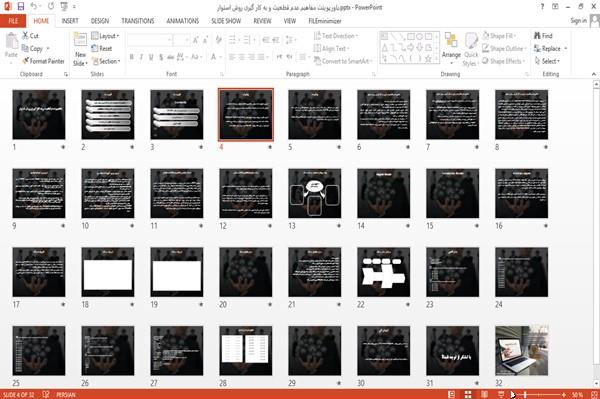Click the zoom slider track

tap(538, 394)
